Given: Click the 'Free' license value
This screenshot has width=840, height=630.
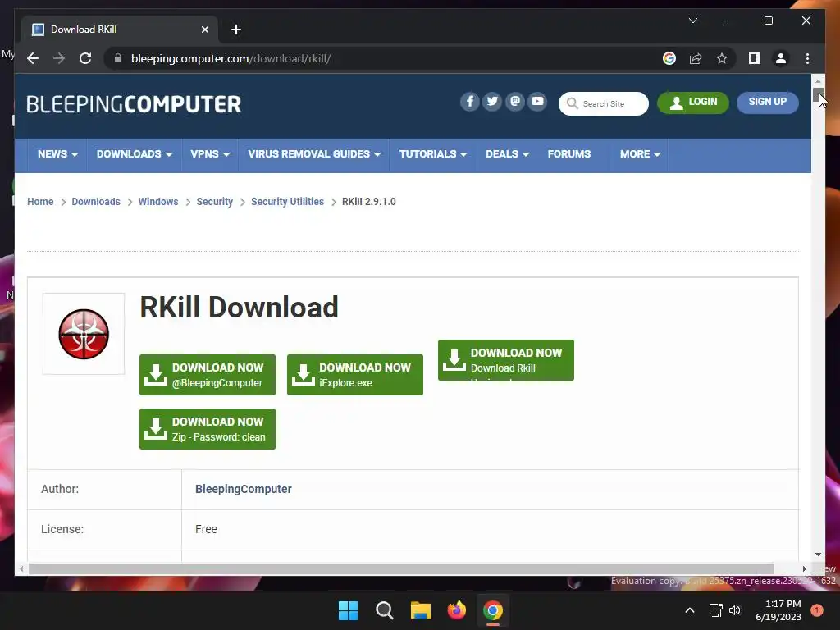Looking at the screenshot, I should coord(206,529).
